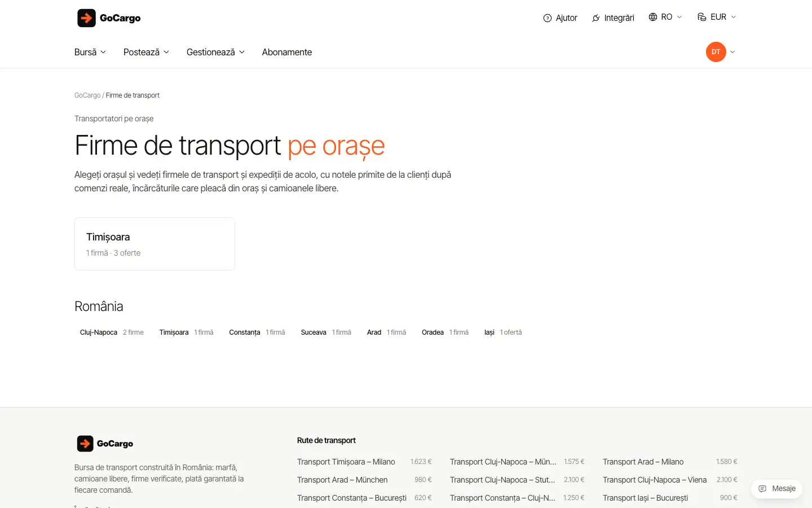
Task: Expand the EUR currency dropdown
Action: [717, 17]
